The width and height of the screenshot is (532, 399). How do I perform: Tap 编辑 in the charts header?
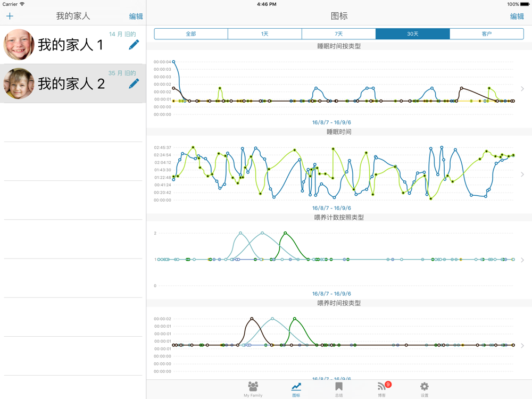coord(517,16)
